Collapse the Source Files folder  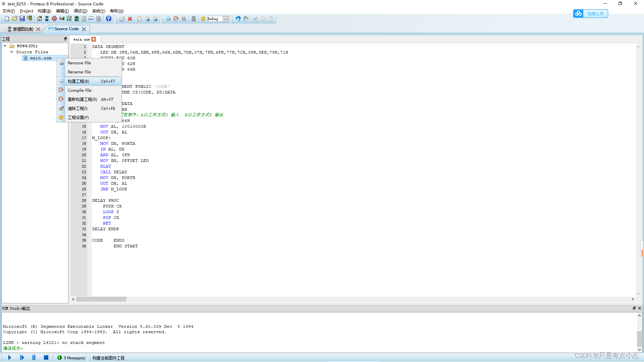pyautogui.click(x=11, y=52)
